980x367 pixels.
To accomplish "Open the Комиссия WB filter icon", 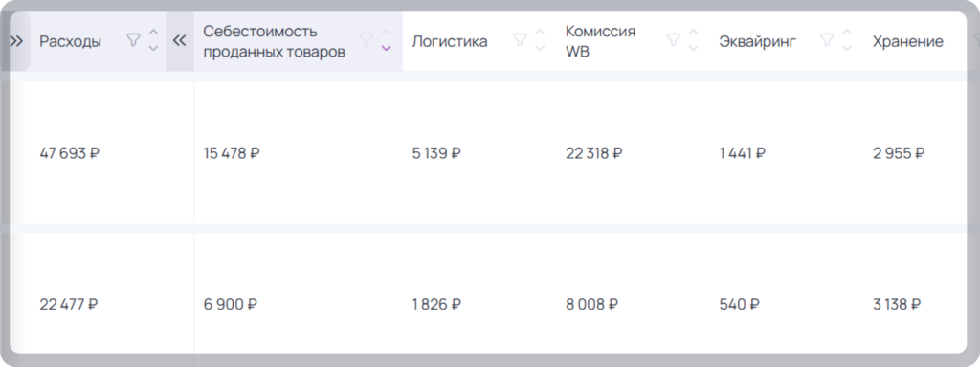I will [673, 40].
